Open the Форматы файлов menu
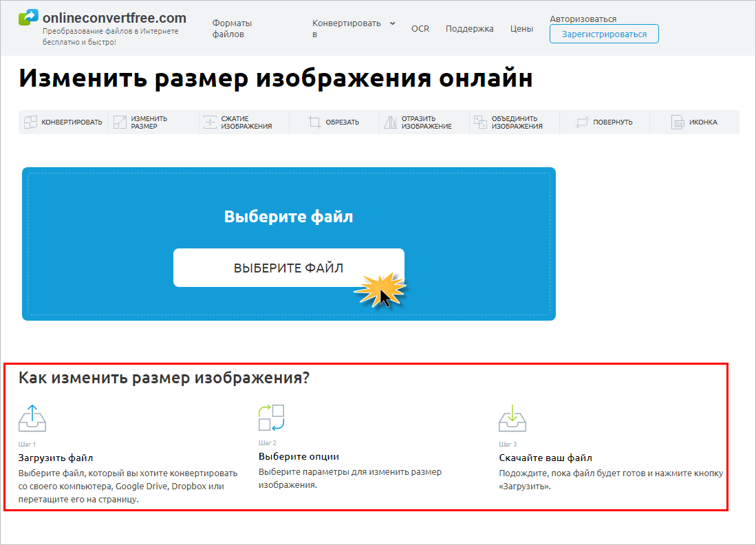 click(x=233, y=28)
